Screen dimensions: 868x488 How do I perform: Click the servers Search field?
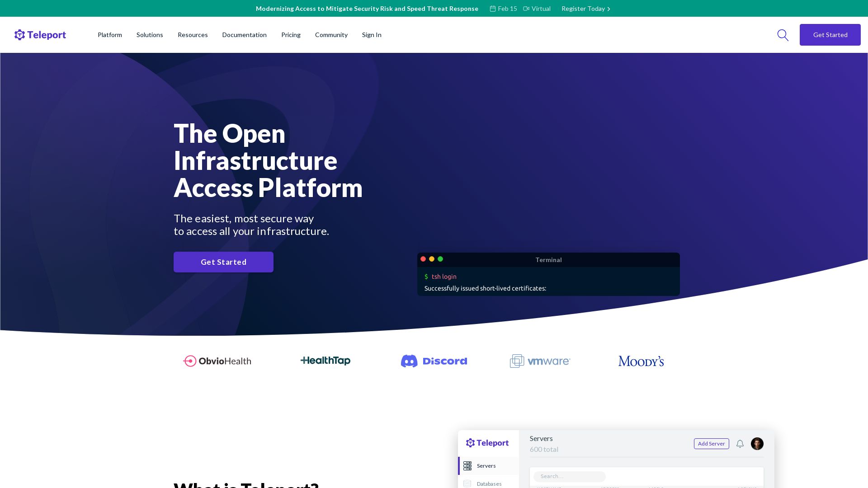tap(569, 476)
